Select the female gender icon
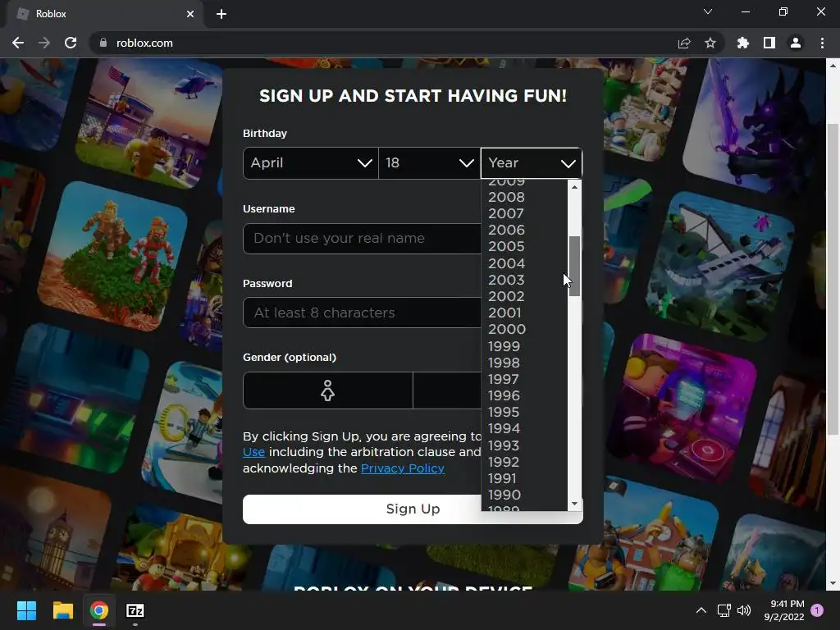Screen dimensions: 840x630 tap(328, 390)
